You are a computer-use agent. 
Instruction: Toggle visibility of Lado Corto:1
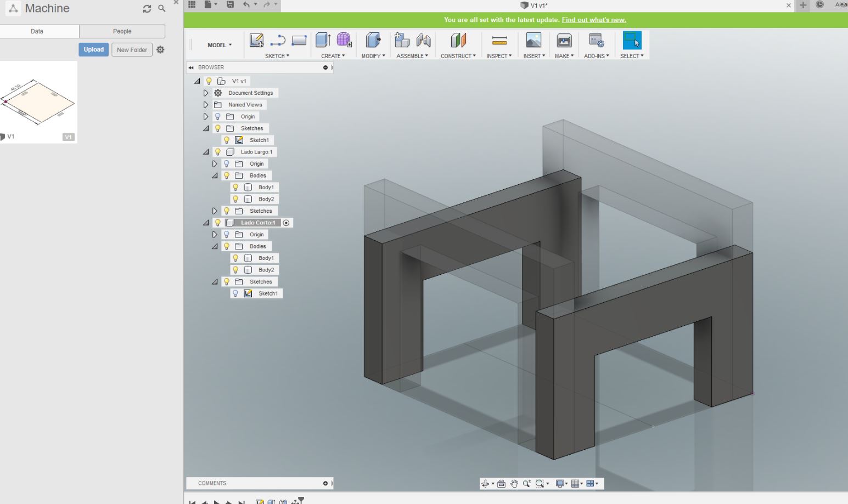pos(218,223)
